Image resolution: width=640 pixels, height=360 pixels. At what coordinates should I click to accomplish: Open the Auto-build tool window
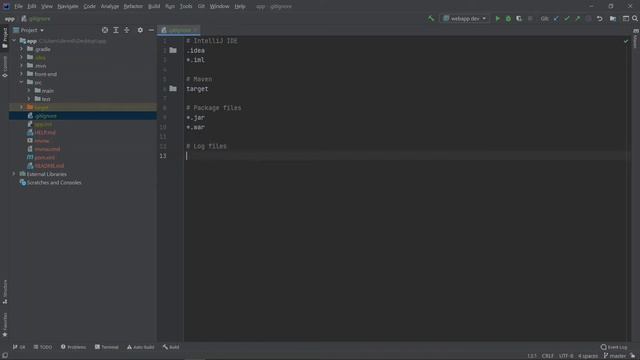click(x=140, y=347)
